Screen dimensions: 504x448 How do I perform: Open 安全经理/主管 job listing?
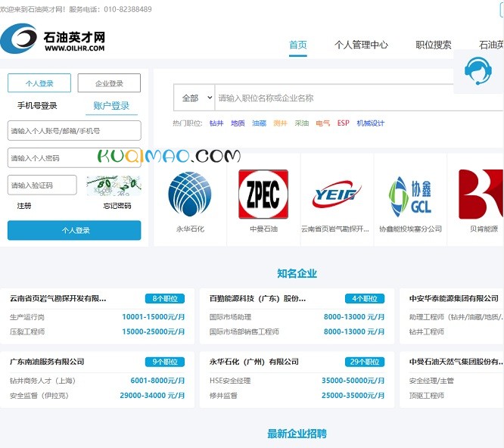(x=431, y=381)
